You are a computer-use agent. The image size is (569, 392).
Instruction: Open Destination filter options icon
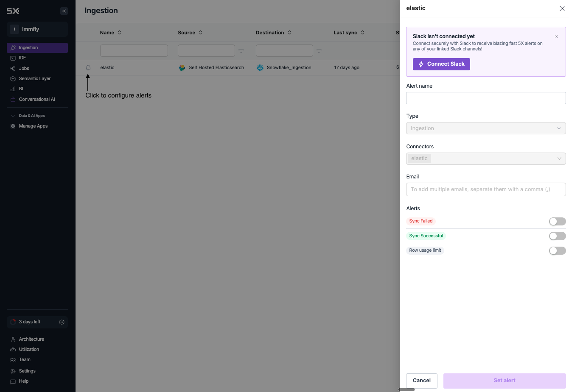point(319,51)
